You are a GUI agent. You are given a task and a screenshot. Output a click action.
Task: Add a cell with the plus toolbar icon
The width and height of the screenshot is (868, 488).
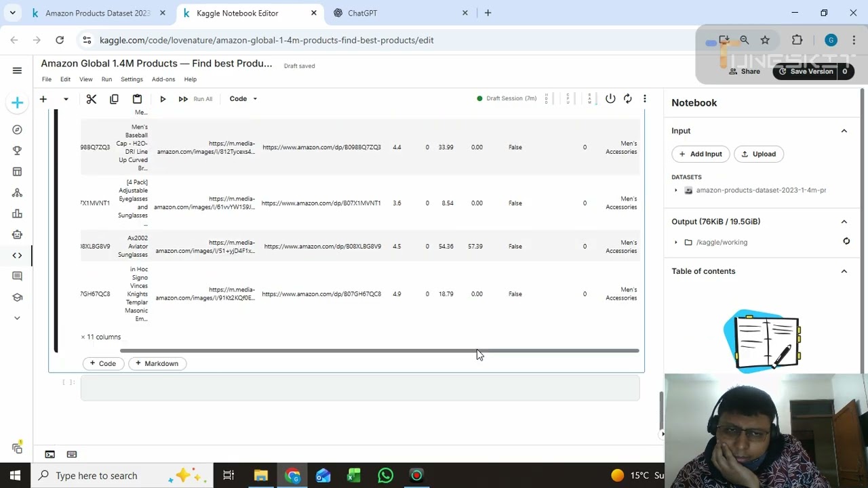[43, 99]
